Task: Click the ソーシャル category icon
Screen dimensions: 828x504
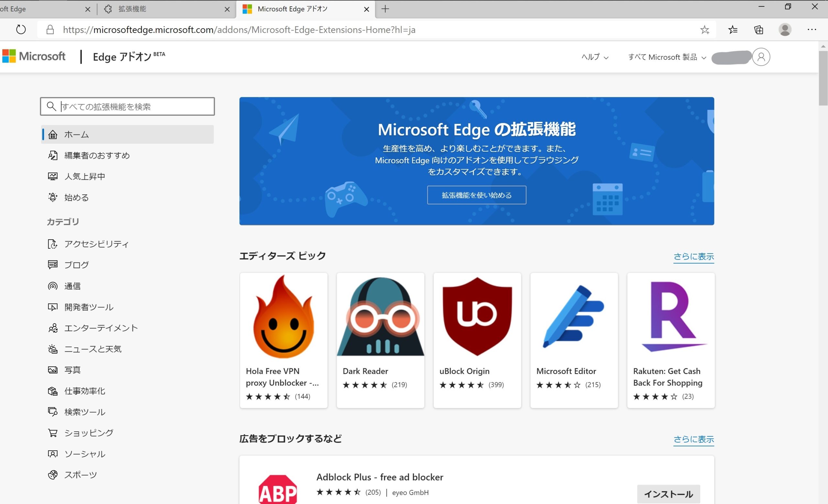Action: (53, 454)
